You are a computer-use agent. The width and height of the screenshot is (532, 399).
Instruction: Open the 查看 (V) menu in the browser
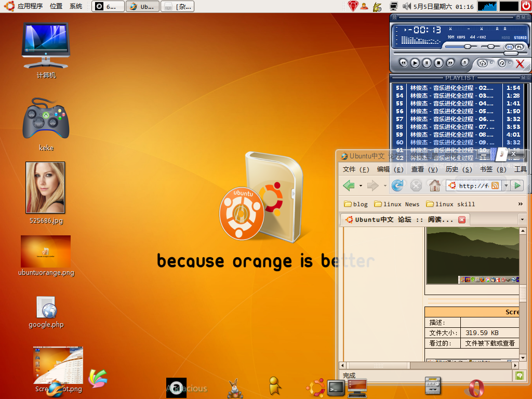424,169
